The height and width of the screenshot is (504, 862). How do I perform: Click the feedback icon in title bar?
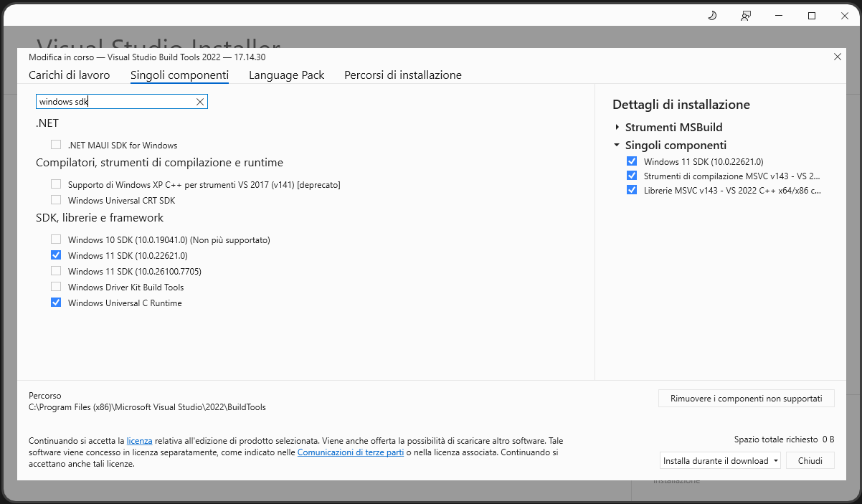(746, 16)
